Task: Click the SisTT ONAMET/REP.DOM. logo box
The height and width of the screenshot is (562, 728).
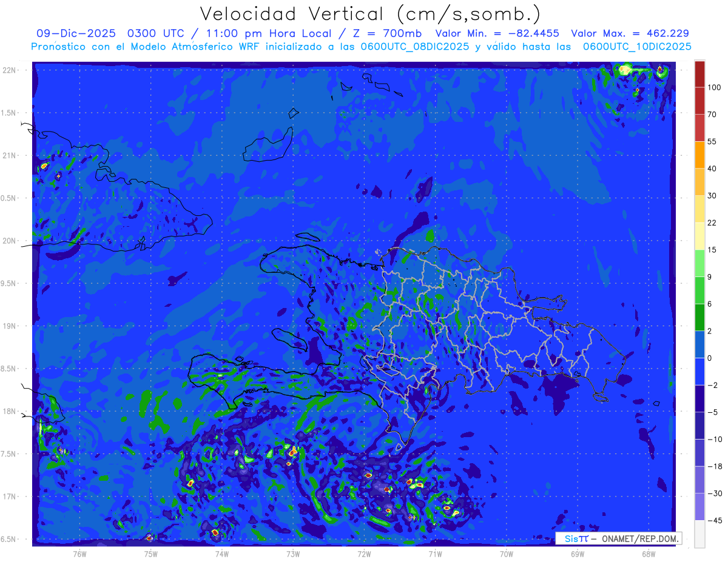Action: click(x=618, y=538)
